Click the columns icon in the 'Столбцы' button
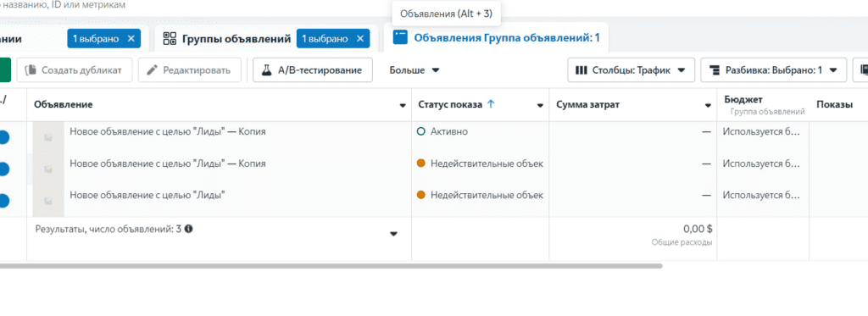868x316 pixels. coord(581,70)
